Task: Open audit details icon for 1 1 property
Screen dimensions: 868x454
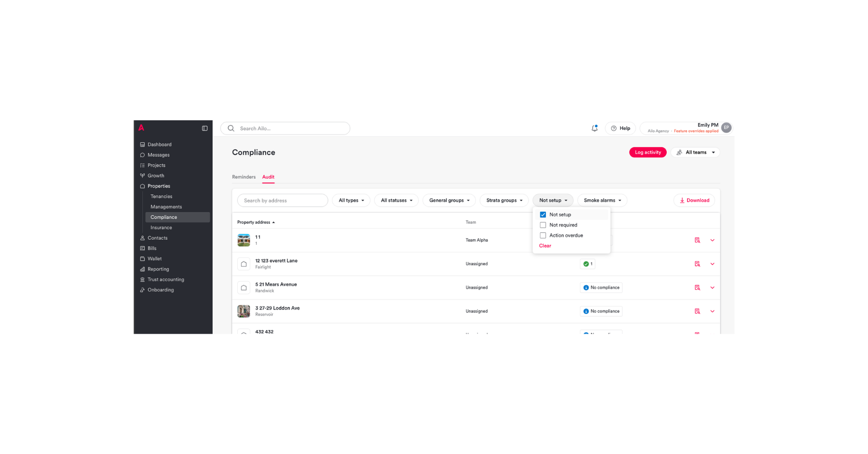Action: pos(698,240)
